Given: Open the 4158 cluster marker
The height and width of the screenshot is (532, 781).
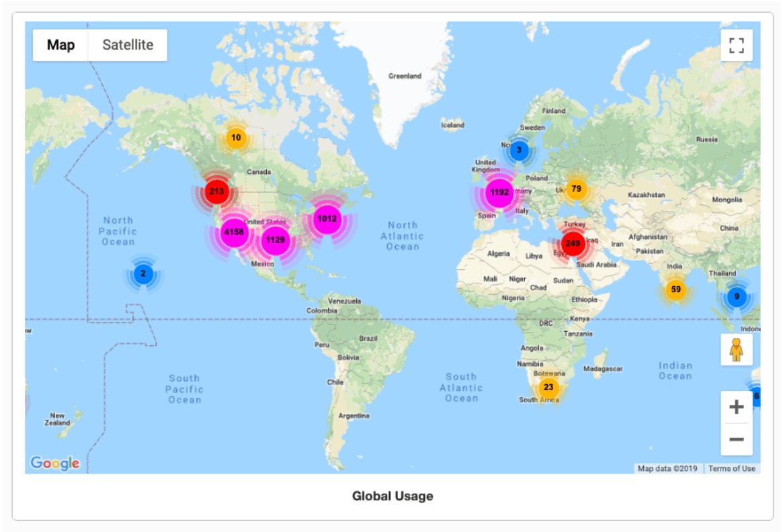Looking at the screenshot, I should click(234, 232).
